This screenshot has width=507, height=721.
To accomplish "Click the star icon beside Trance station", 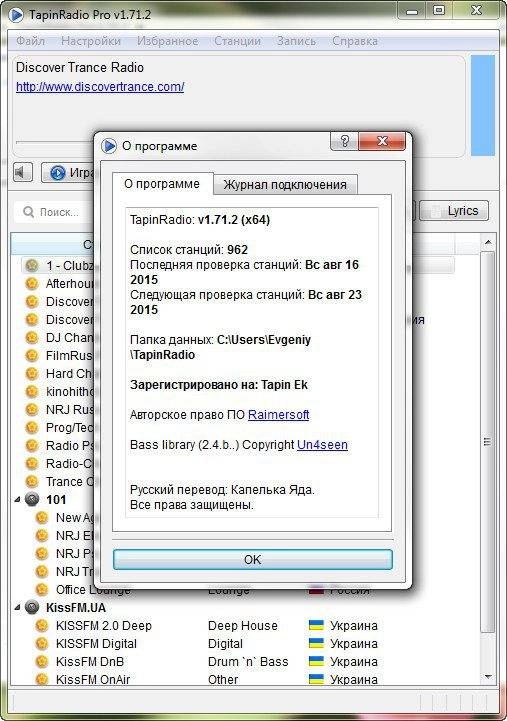I will click(32, 481).
